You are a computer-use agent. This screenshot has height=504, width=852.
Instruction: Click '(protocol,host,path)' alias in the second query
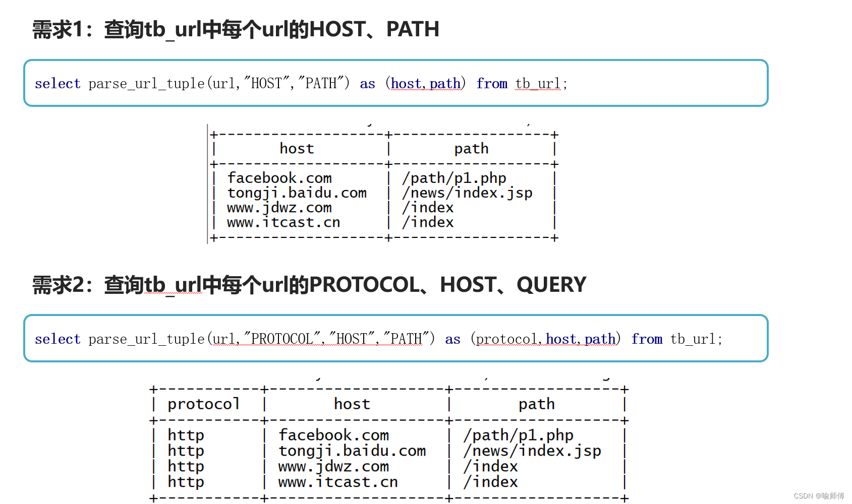pyautogui.click(x=546, y=339)
